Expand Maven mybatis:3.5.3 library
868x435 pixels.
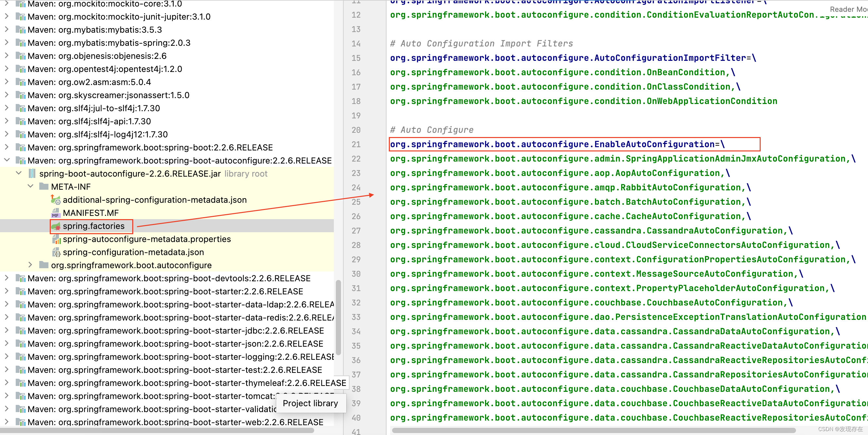[7, 29]
